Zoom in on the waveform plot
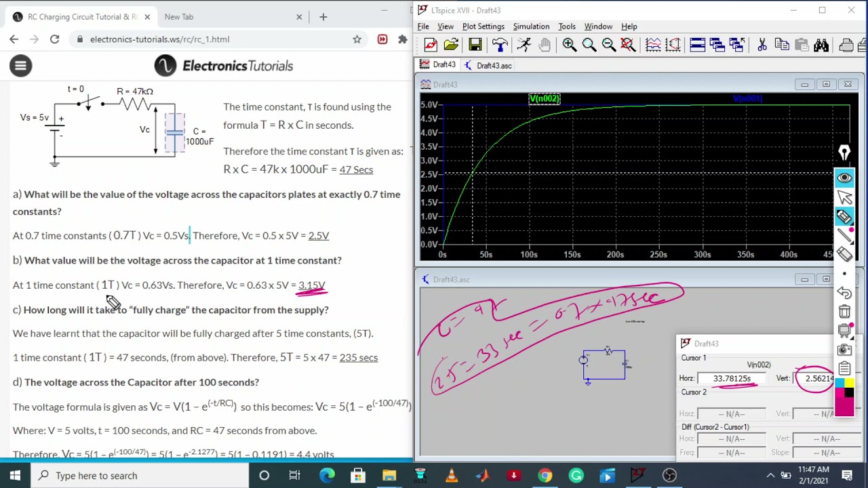Screen dimensions: 868x488 (569, 45)
